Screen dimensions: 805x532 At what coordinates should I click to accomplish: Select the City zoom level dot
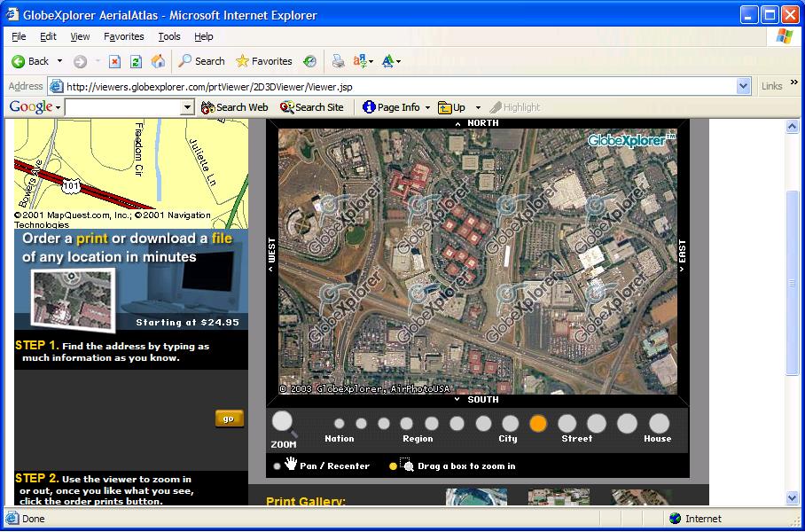[511, 424]
